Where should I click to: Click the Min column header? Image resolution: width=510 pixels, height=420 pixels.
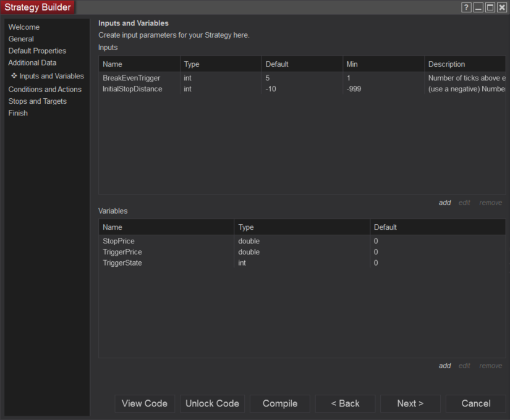(384, 64)
